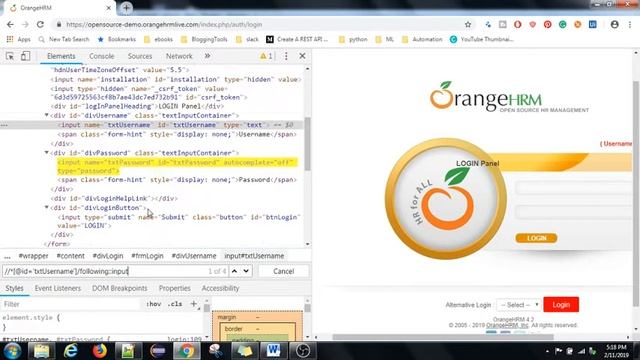Image resolution: width=640 pixels, height=360 pixels.
Task: Click the username field on the login panel
Action: click(x=573, y=188)
